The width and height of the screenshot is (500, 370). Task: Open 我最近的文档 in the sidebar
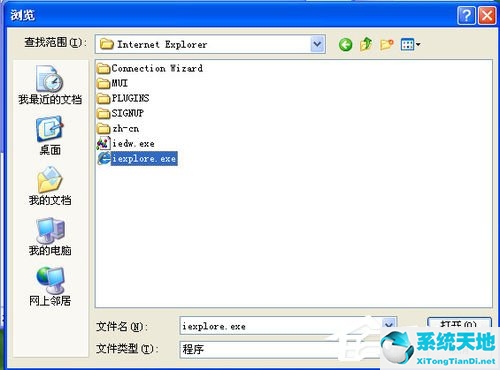pos(50,85)
